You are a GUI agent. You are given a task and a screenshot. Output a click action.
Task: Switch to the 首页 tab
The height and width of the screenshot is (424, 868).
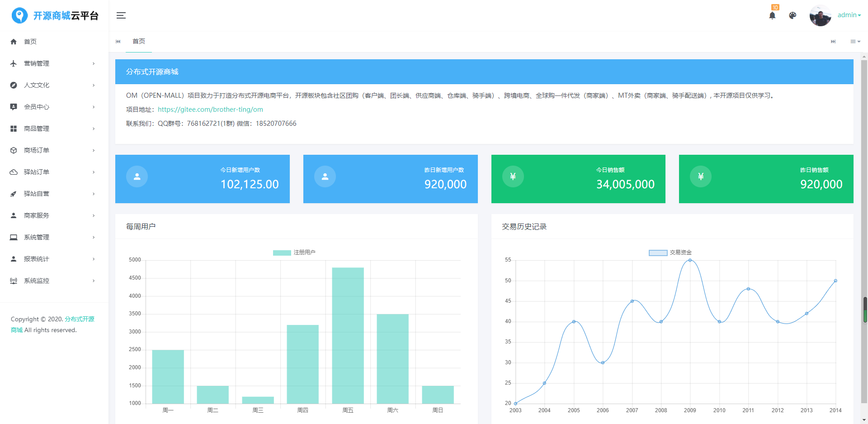[139, 42]
